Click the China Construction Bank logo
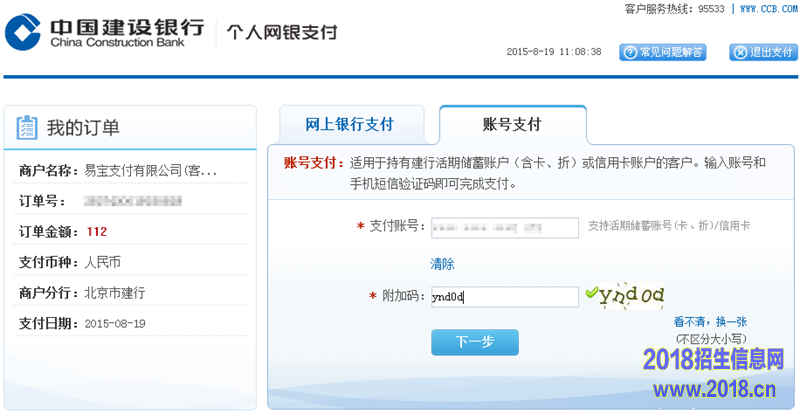Screen dimensions: 800x414 [x=25, y=31]
